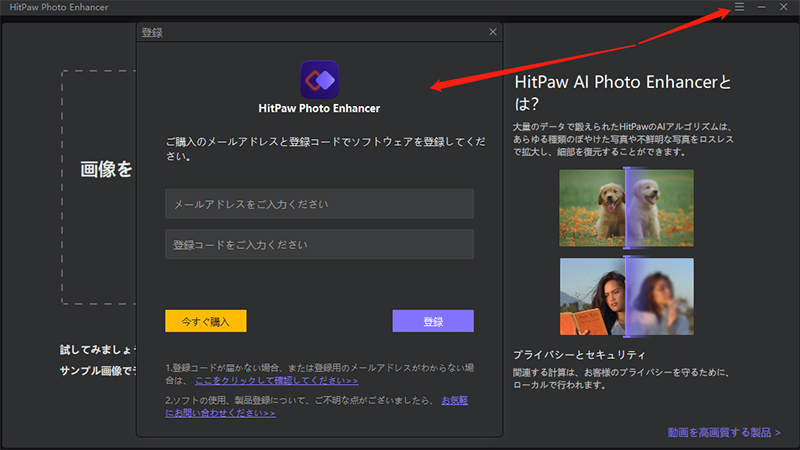Focus the 登録コード registration code field
This screenshot has height=450, width=800.
tap(319, 244)
